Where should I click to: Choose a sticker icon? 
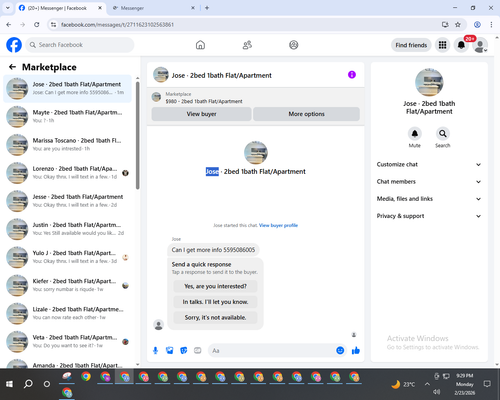184,350
